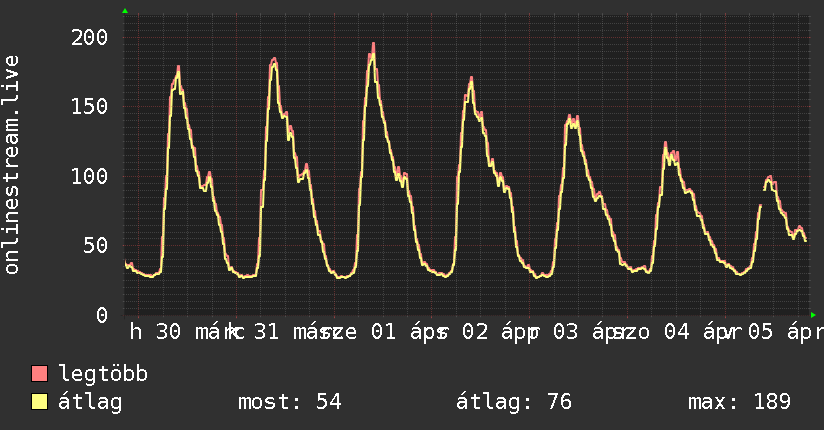Click the pink legtöbb legend color swatch
824x430 pixels.
coord(39,373)
